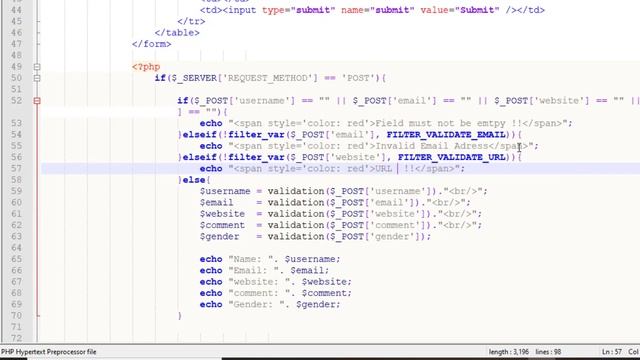The height and width of the screenshot is (360, 640).
Task: Click the </form> closing tag
Action: pos(151,44)
